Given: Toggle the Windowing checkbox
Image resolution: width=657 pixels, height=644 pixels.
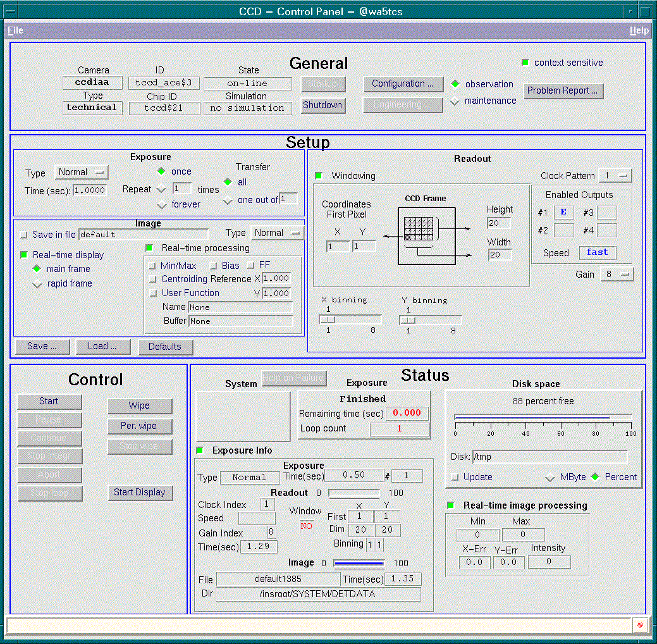Looking at the screenshot, I should (319, 176).
